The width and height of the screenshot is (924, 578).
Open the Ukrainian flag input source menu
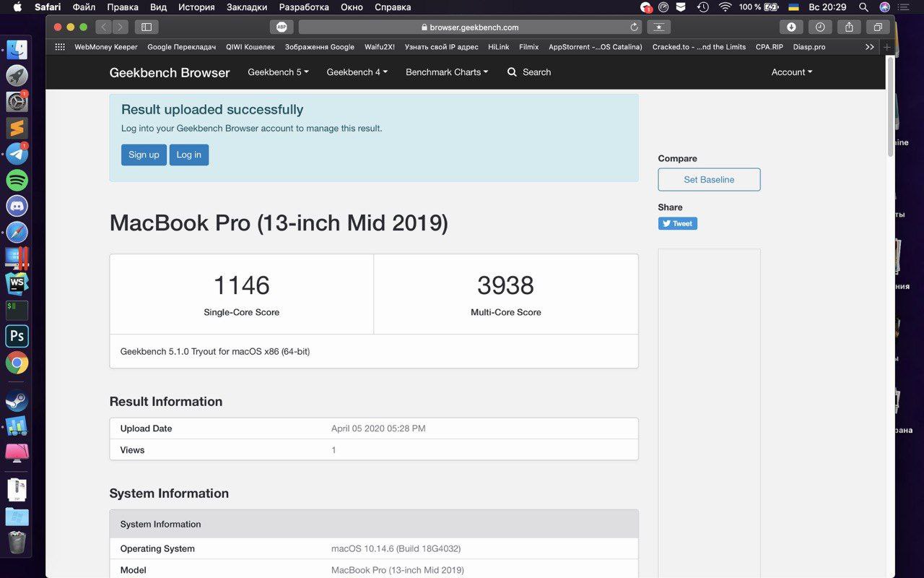pyautogui.click(x=793, y=7)
